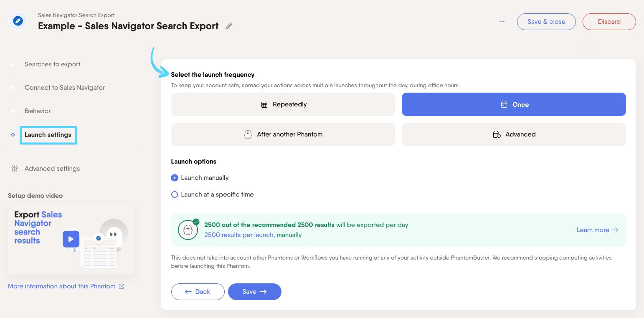Switch to the Behavior step

(38, 111)
